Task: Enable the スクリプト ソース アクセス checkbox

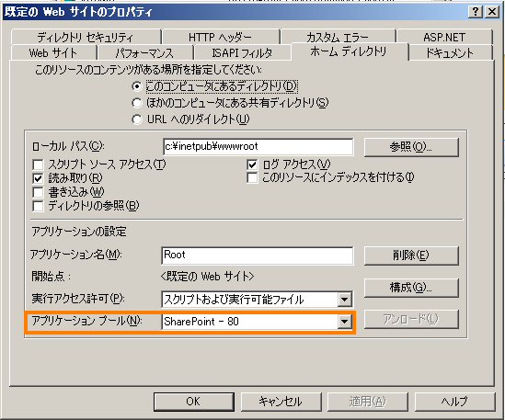Action: [x=38, y=165]
